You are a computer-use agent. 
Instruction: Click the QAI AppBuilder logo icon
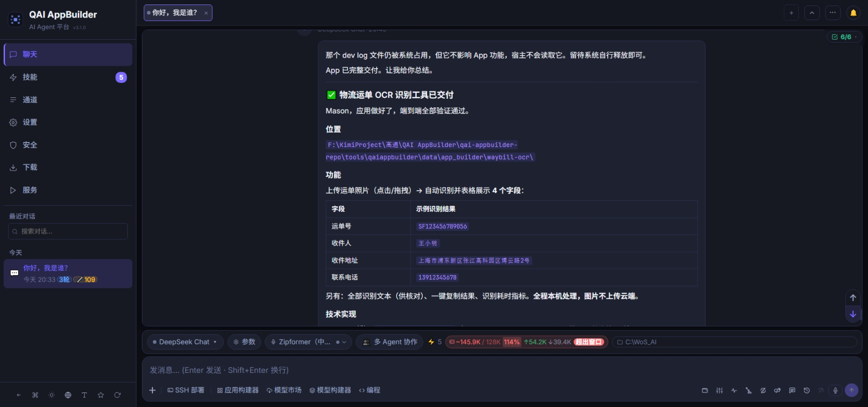[x=16, y=20]
